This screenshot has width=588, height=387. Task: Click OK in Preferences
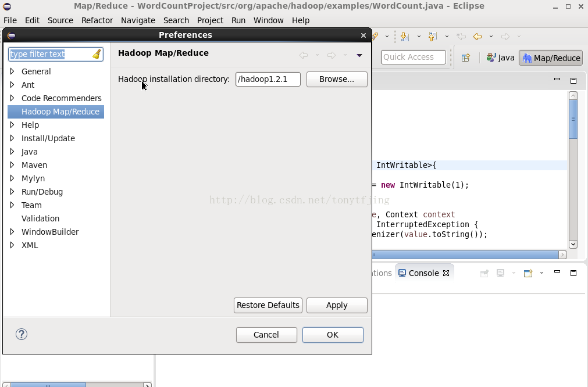point(333,335)
